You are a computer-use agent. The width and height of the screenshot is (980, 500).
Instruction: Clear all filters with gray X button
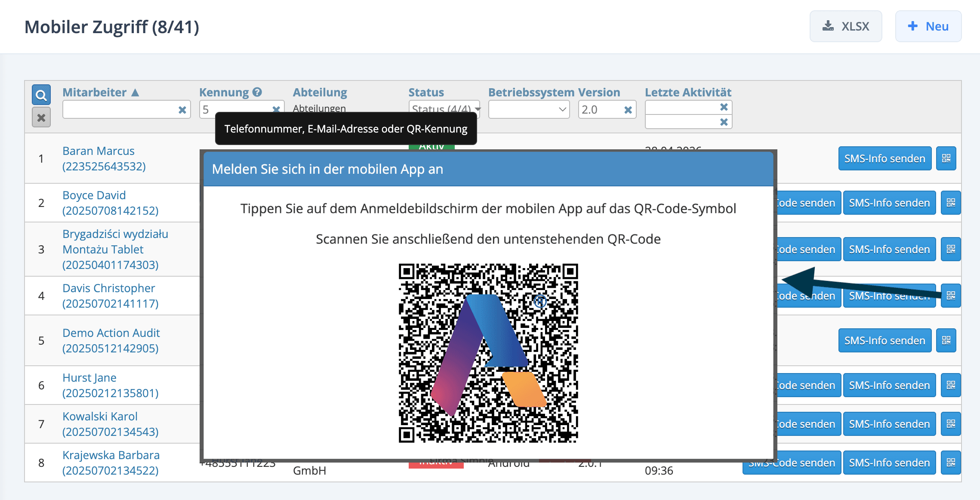(x=41, y=117)
